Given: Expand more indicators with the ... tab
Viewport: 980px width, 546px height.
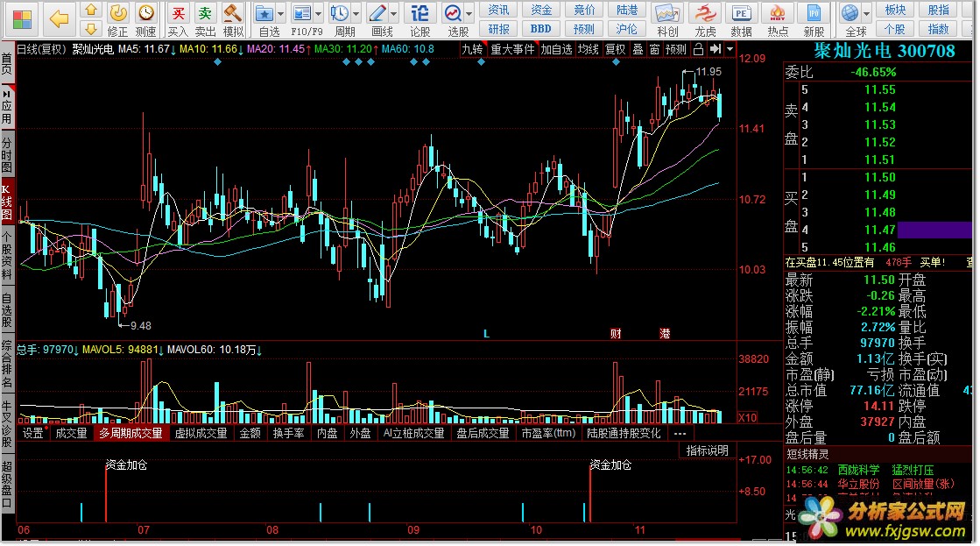Looking at the screenshot, I should tap(680, 433).
